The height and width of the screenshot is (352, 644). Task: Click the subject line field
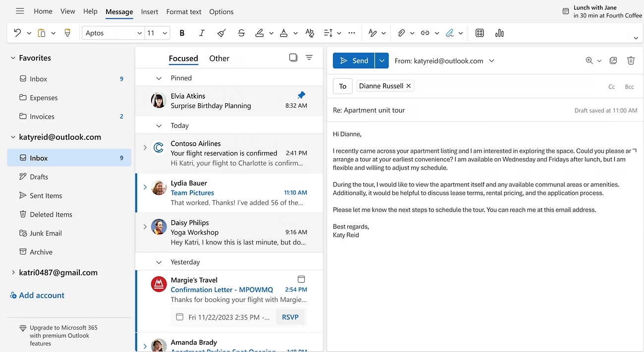tap(451, 110)
